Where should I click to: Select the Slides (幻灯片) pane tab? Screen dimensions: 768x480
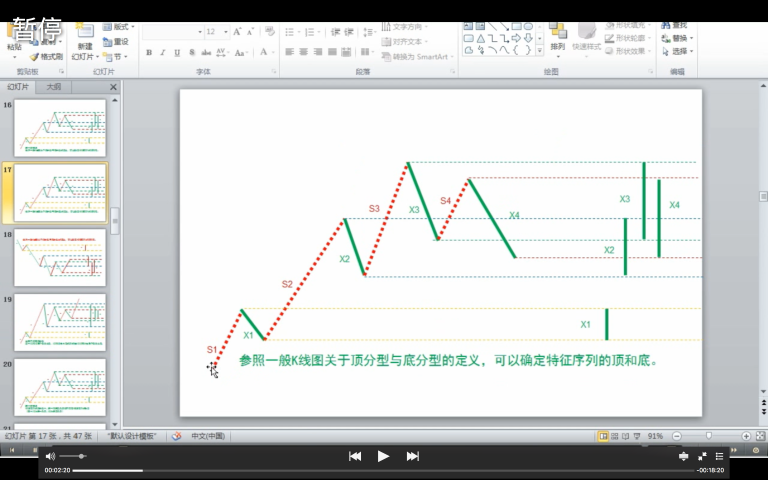pyautogui.click(x=19, y=87)
